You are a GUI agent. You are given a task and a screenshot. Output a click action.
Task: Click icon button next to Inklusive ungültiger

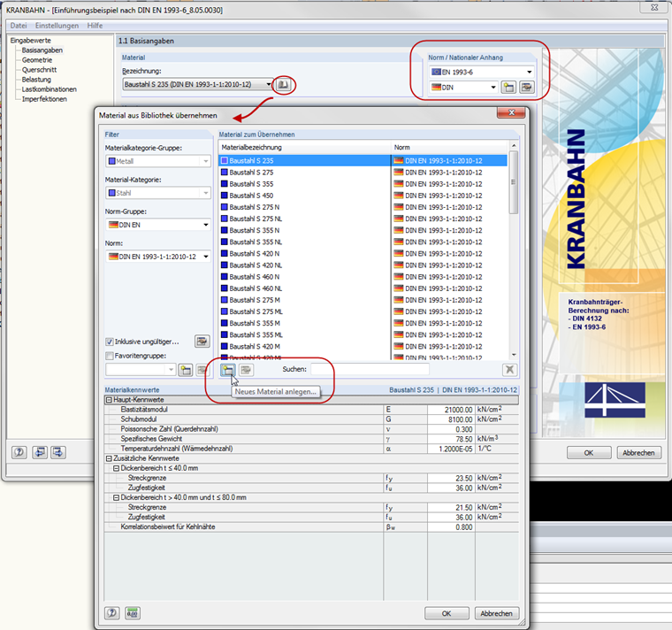click(x=202, y=342)
